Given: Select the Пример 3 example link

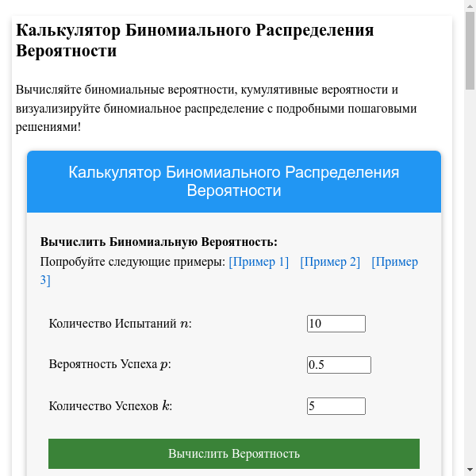Looking at the screenshot, I should pyautogui.click(x=394, y=263).
